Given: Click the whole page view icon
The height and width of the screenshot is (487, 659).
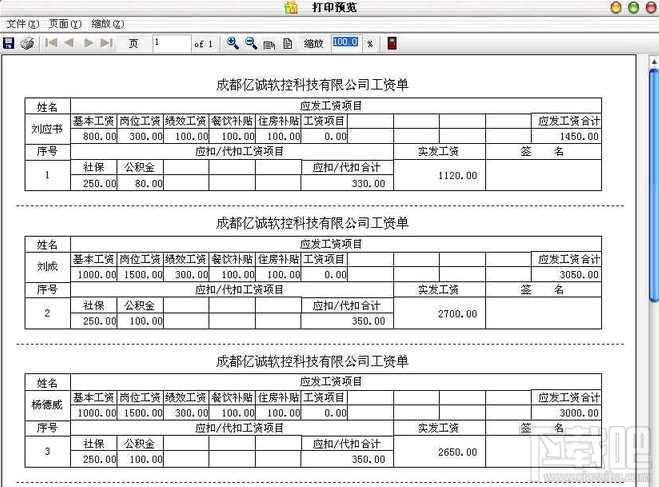Looking at the screenshot, I should click(287, 44).
